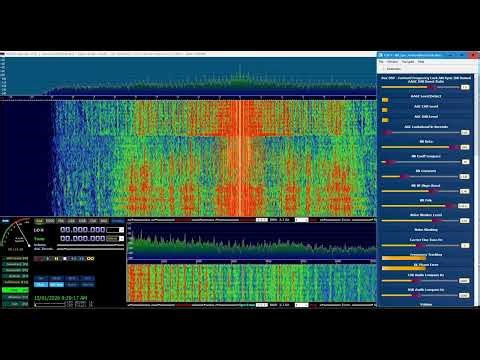Viewport: 480px width, 360px height.
Task: Click the plugin panel vertical scrollbar
Action: (475, 190)
